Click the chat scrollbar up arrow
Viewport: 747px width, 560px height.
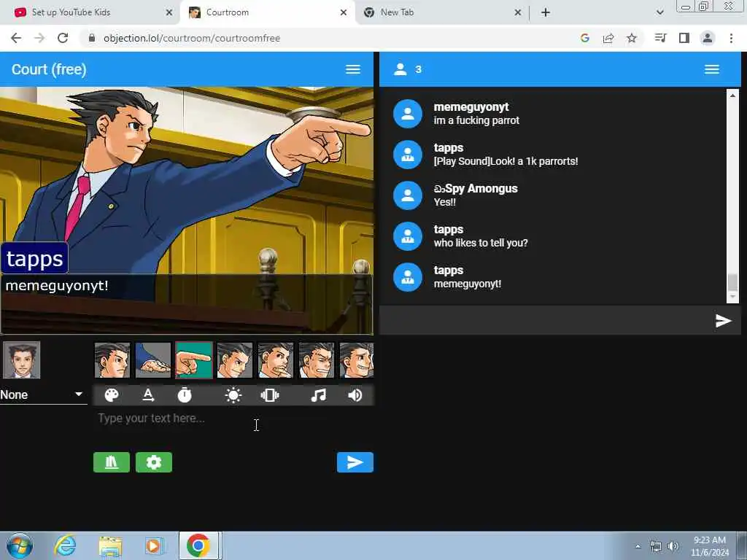pos(732,96)
